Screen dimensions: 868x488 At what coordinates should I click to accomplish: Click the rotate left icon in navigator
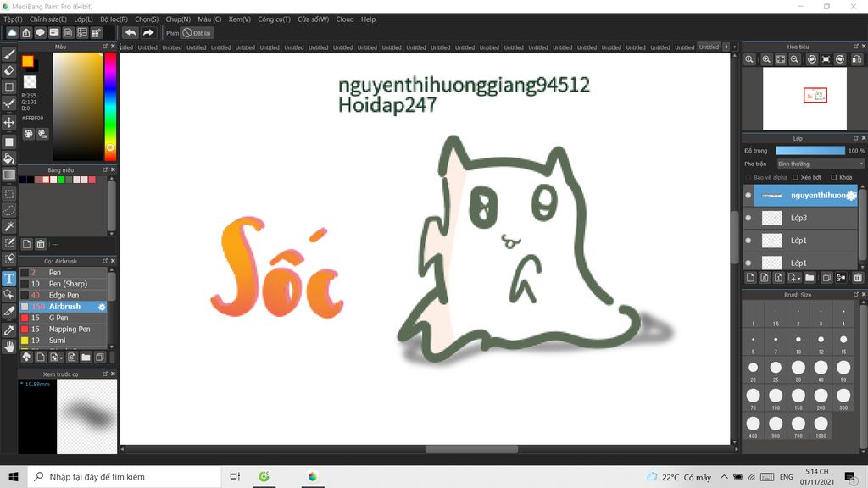pos(811,59)
